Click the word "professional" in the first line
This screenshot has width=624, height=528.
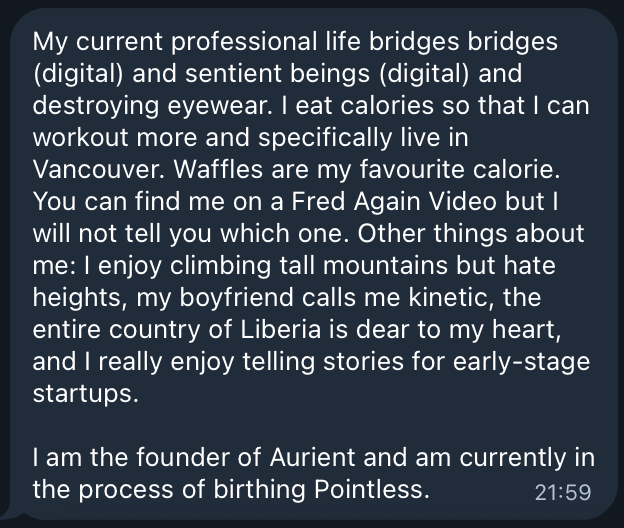244,41
